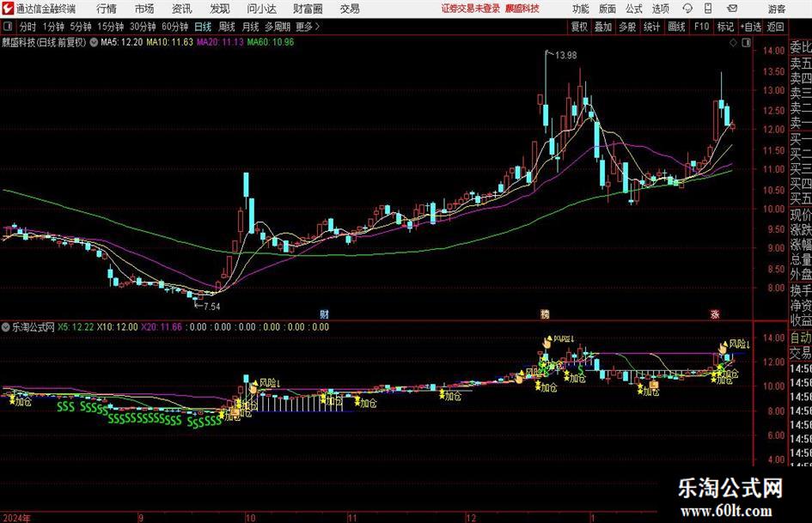Switch to 周线 weekly period tab
Image resolution: width=812 pixels, height=523 pixels.
[x=227, y=27]
